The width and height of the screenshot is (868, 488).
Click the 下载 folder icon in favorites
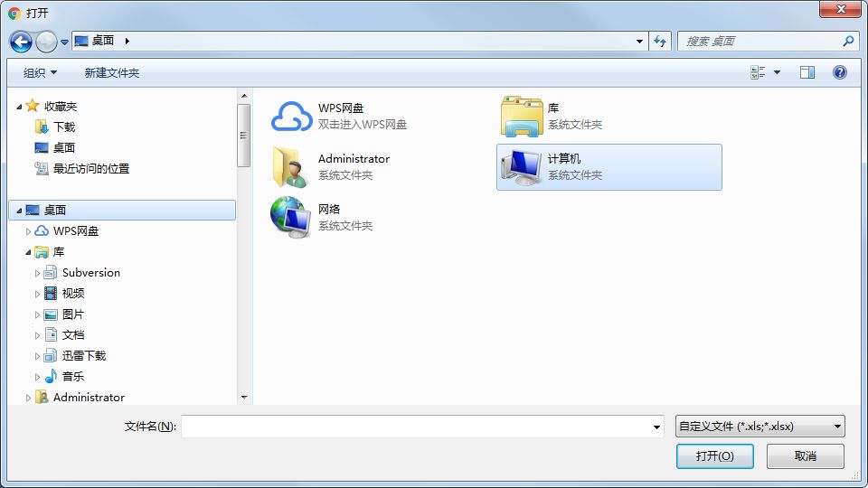point(42,127)
